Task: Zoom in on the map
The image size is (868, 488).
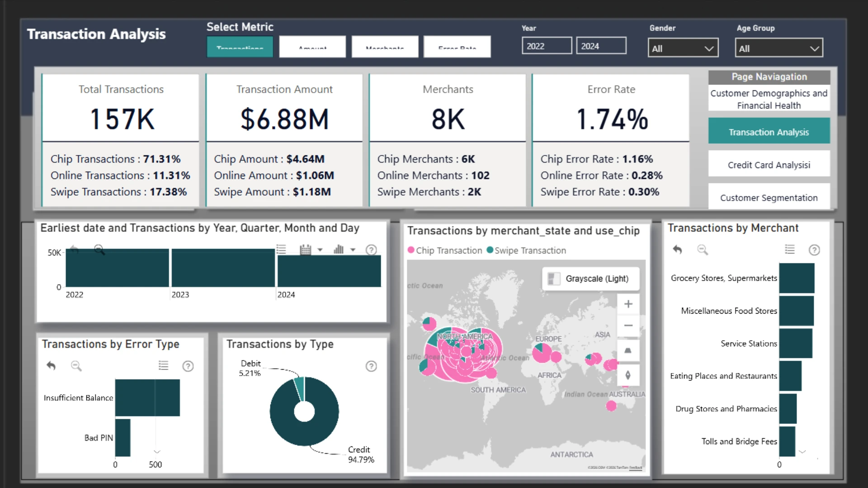Action: (628, 304)
